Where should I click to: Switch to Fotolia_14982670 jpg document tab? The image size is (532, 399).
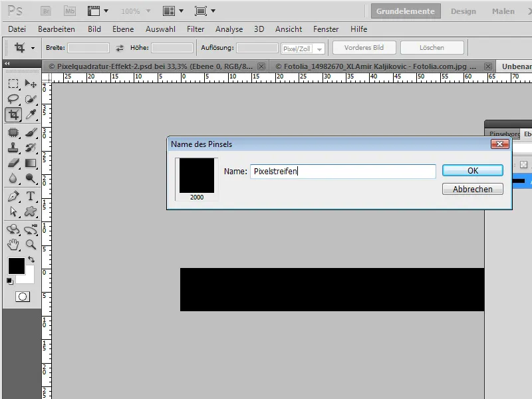click(376, 66)
